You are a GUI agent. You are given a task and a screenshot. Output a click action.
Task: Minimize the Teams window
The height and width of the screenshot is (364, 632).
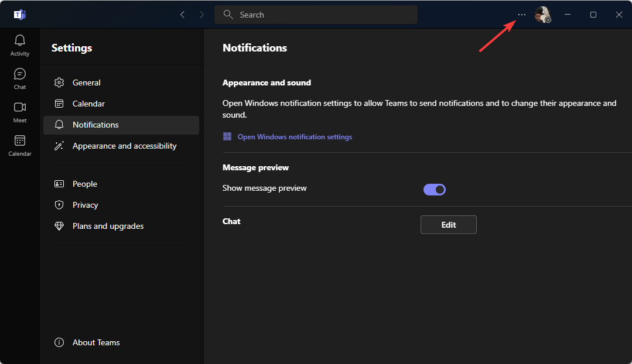(567, 15)
